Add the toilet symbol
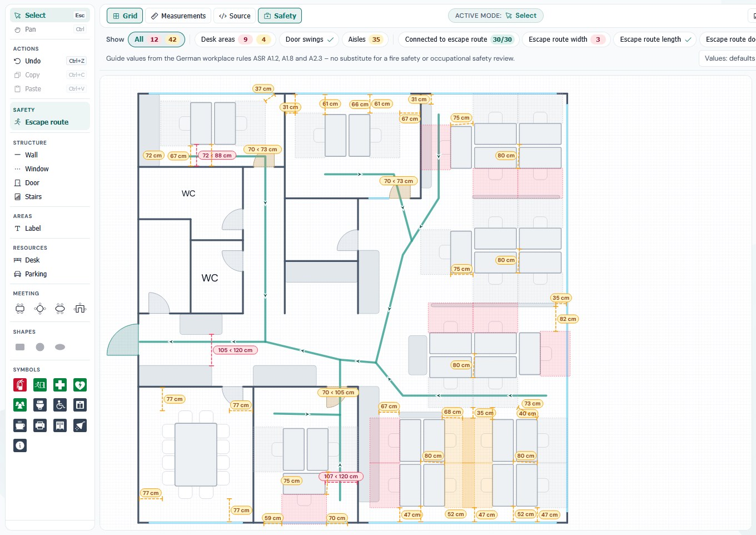The width and height of the screenshot is (756, 535). pyautogui.click(x=40, y=405)
